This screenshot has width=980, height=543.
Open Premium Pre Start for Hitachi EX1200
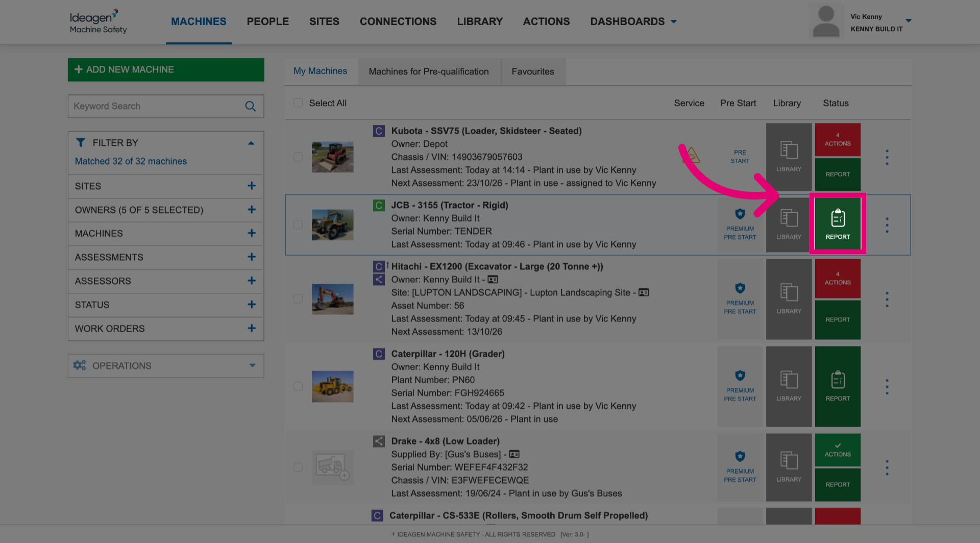pyautogui.click(x=740, y=299)
